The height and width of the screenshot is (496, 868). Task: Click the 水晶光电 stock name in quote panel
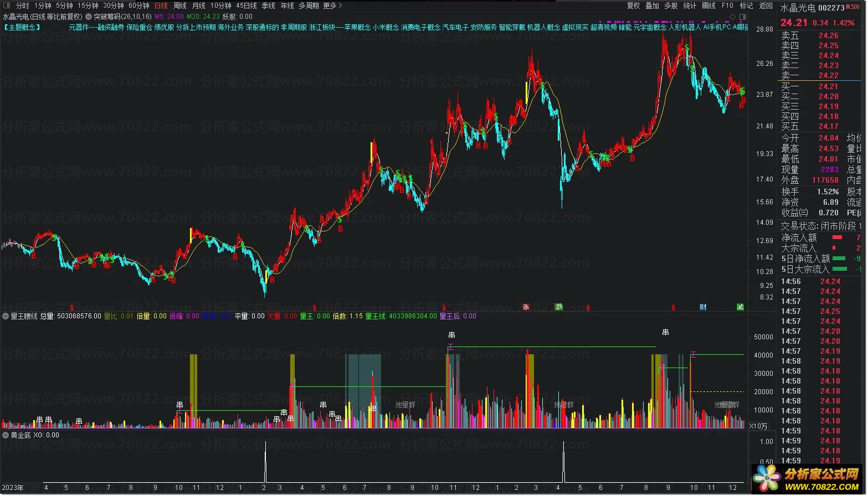tap(798, 8)
